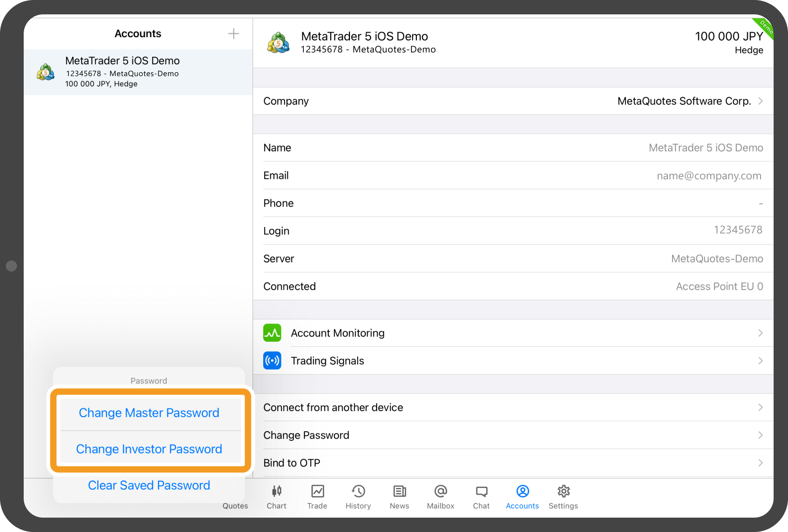Image resolution: width=788 pixels, height=532 pixels.
Task: Open the Mailbox at-sign icon
Action: [441, 491]
